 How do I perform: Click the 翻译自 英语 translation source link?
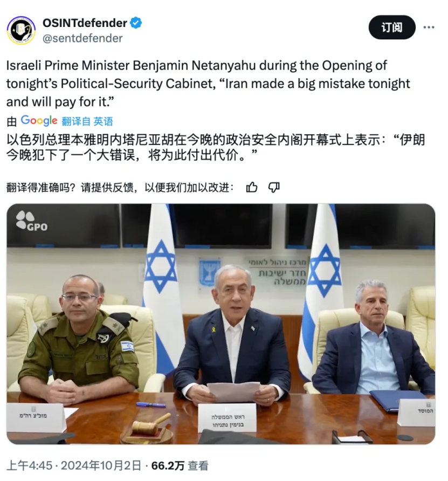87,121
